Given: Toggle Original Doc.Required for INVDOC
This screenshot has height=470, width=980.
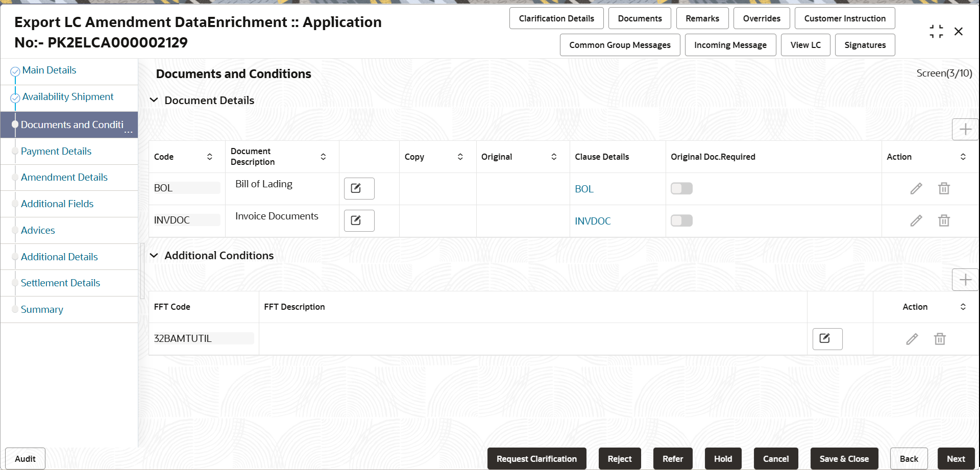Looking at the screenshot, I should point(681,220).
